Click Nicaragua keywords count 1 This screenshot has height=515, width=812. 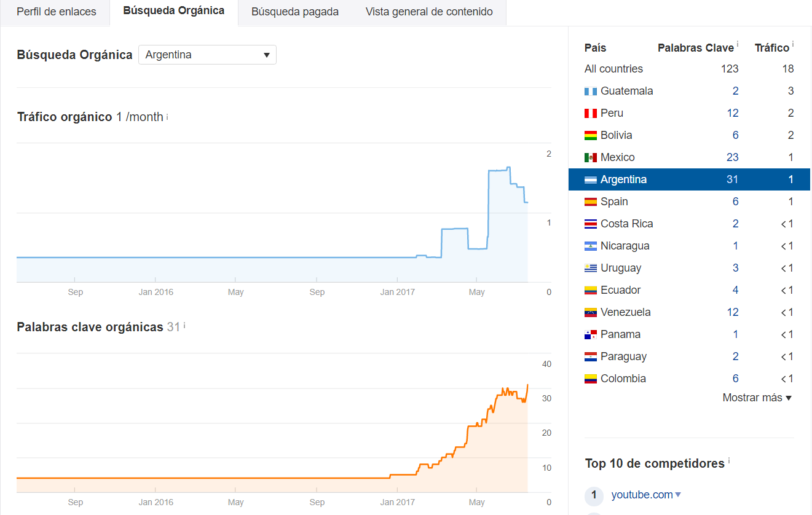736,246
